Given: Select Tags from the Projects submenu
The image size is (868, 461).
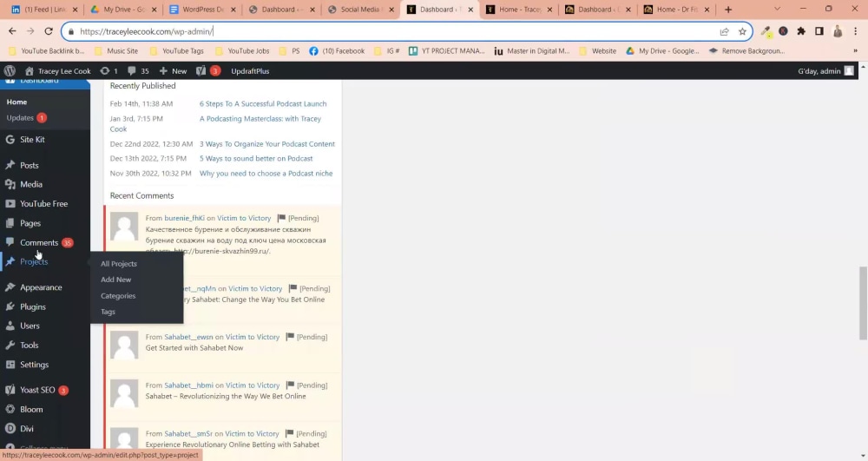Looking at the screenshot, I should point(108,313).
